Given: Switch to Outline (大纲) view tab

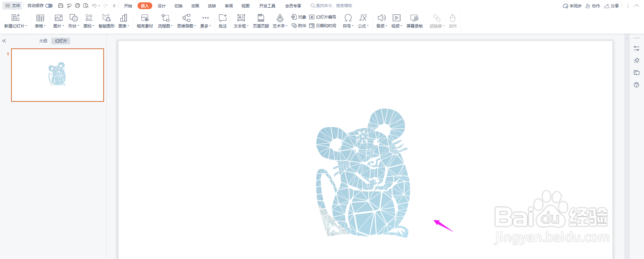Looking at the screenshot, I should (43, 41).
